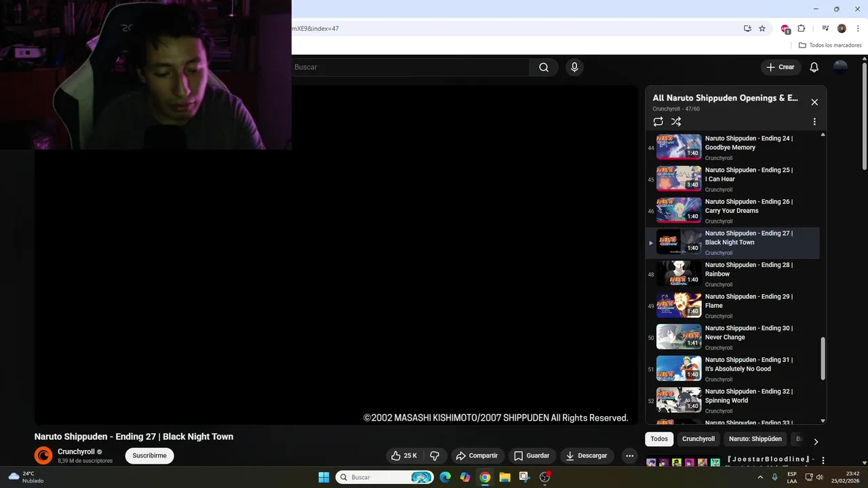Close the playlist panel with X
The height and width of the screenshot is (488, 868).
(814, 102)
